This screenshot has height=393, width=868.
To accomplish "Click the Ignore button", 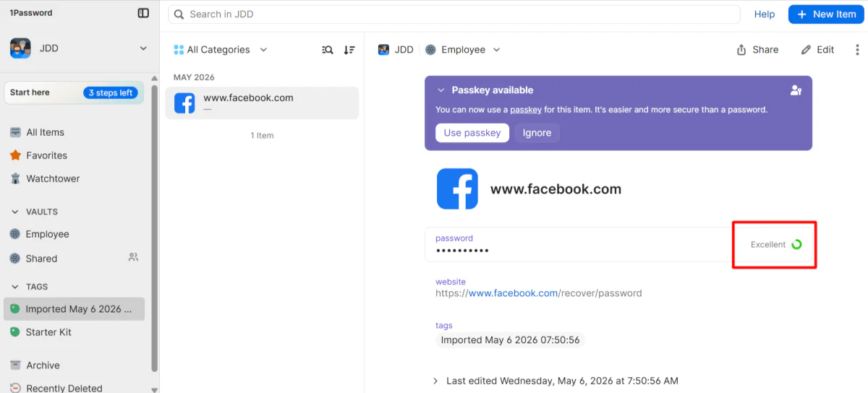I will (537, 133).
